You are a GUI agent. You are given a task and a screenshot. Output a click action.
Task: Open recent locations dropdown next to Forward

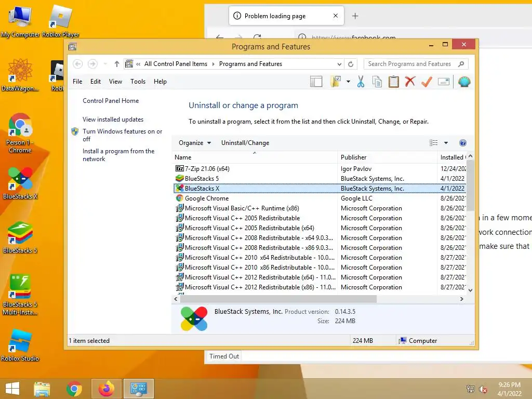coord(105,64)
